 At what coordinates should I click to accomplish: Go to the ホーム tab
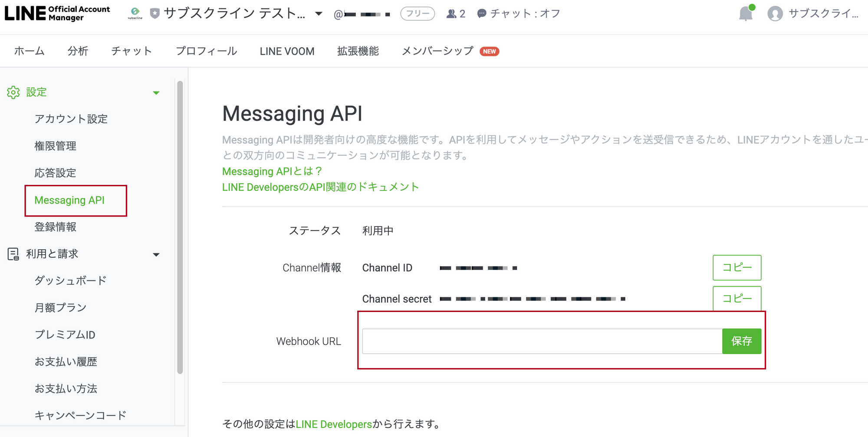pos(30,51)
